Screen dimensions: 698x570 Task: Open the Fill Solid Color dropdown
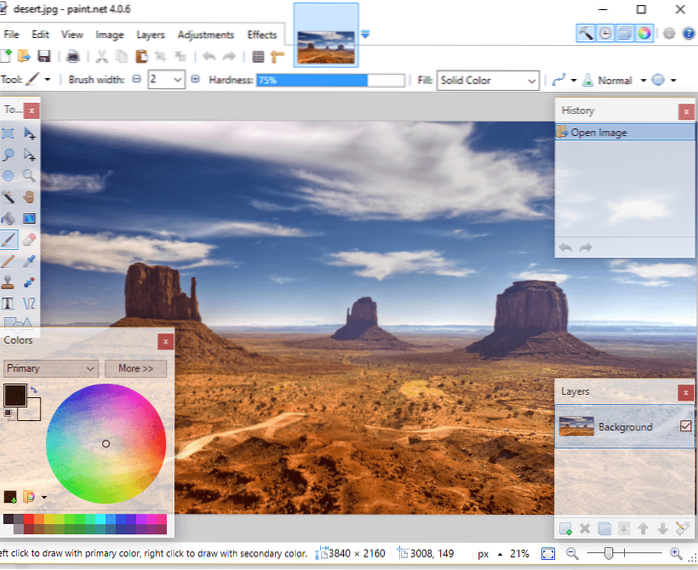tap(488, 80)
